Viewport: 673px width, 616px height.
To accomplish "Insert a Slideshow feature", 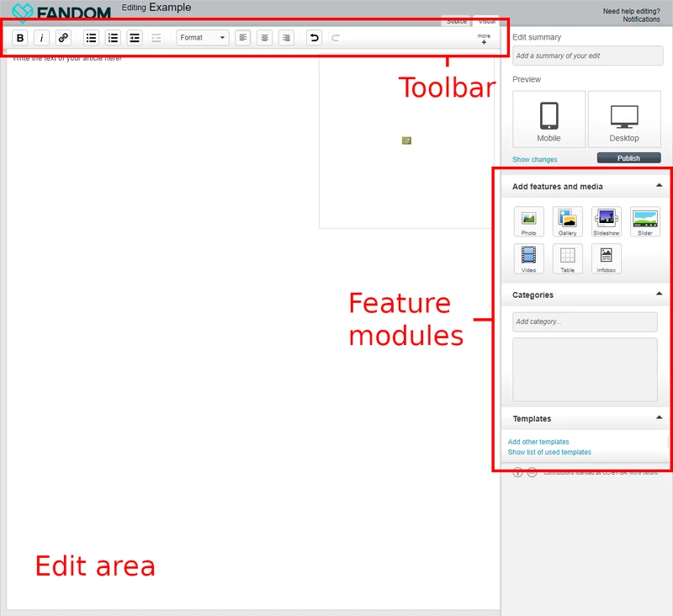I will (606, 221).
